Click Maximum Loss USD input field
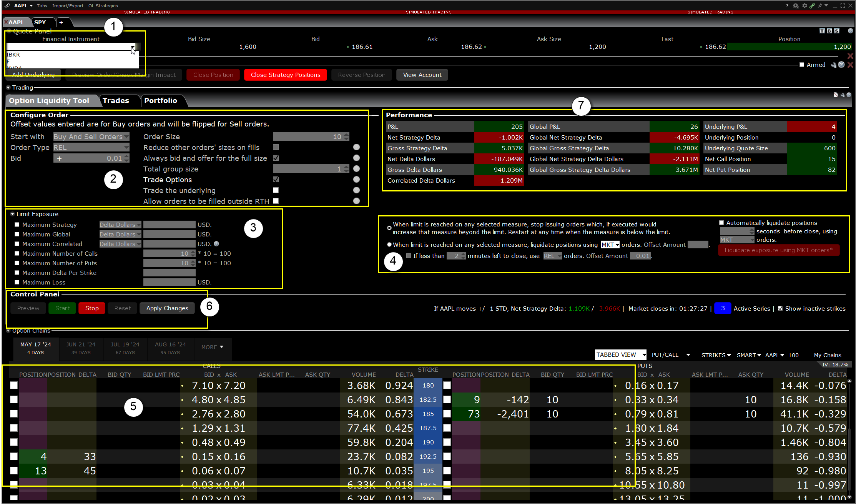 [169, 282]
